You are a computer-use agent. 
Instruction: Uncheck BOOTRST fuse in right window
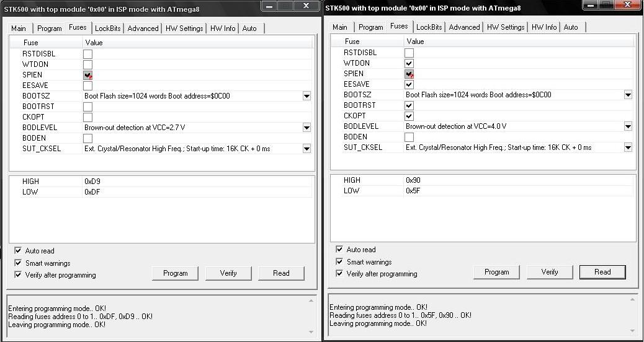pyautogui.click(x=409, y=105)
